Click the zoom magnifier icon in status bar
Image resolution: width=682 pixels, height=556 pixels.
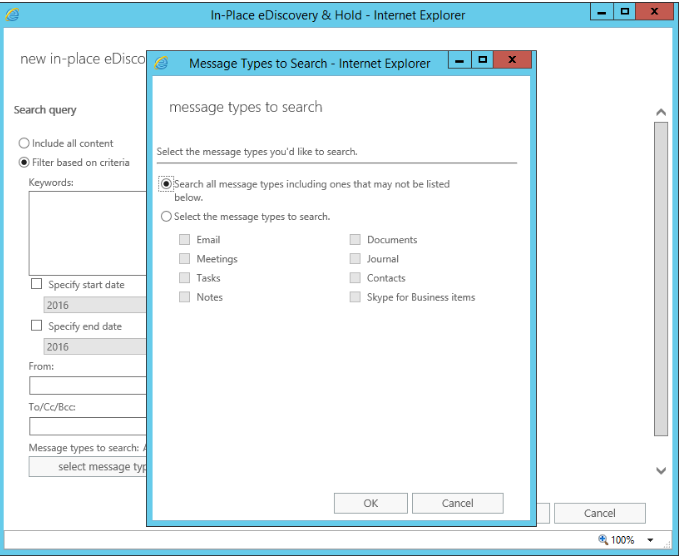(x=603, y=540)
